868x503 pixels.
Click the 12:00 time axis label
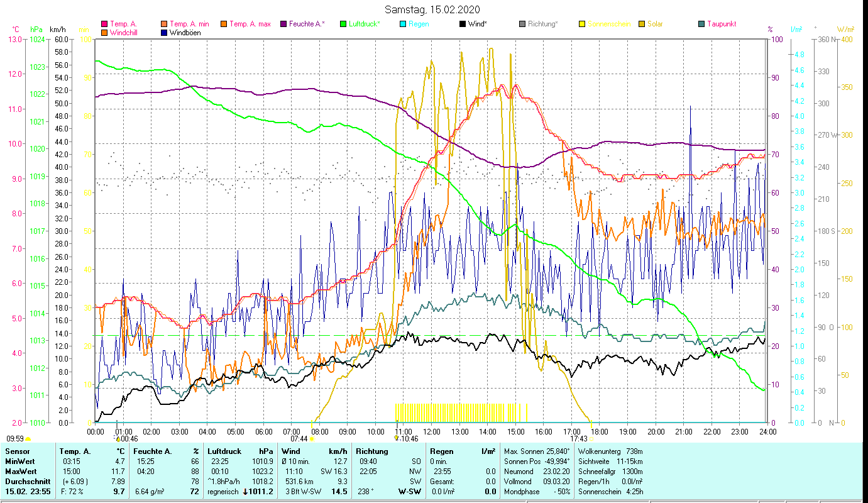pos(432,432)
